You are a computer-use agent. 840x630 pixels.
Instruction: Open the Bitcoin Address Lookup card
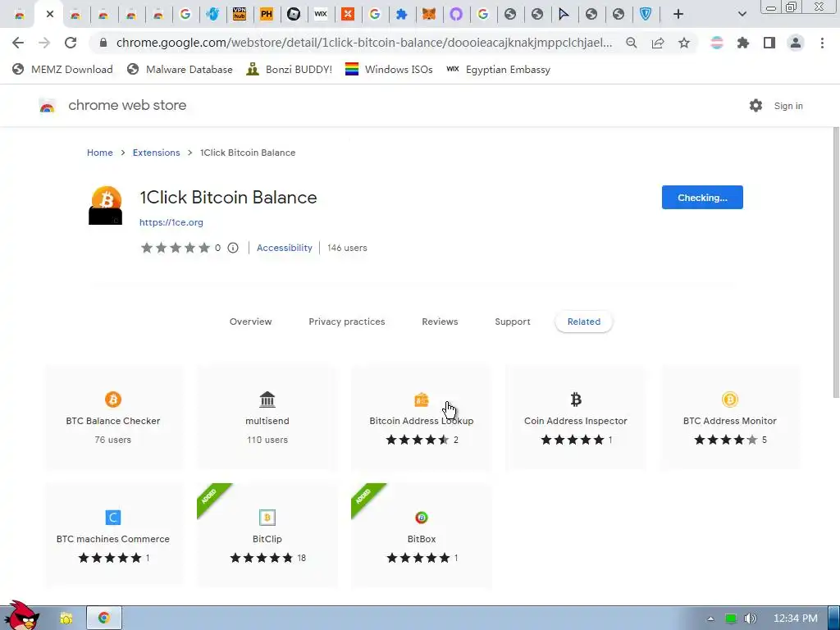click(x=422, y=418)
